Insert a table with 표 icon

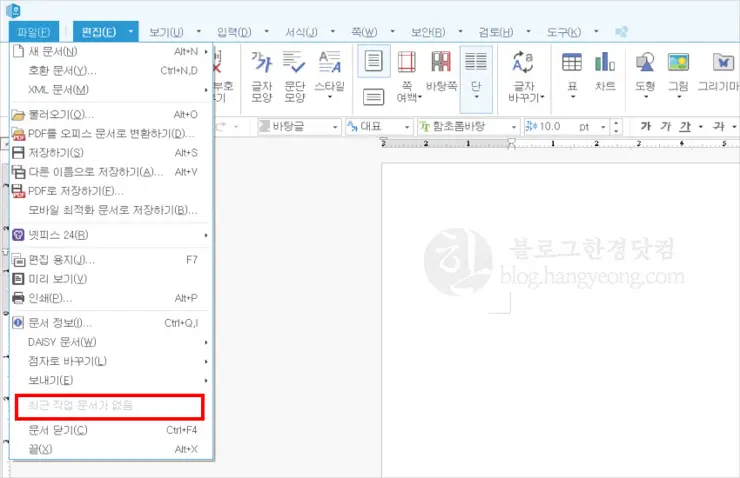click(572, 75)
